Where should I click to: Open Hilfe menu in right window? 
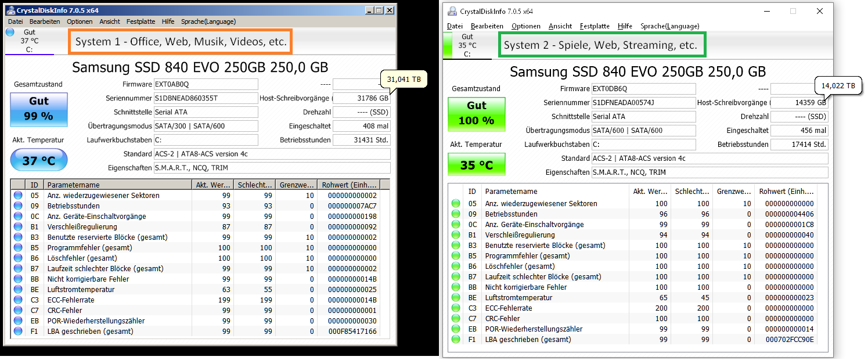(x=625, y=26)
